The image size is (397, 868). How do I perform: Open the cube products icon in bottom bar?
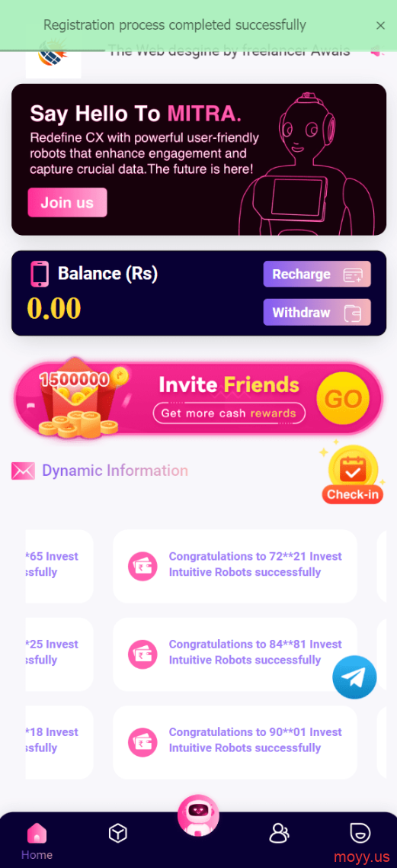118,833
